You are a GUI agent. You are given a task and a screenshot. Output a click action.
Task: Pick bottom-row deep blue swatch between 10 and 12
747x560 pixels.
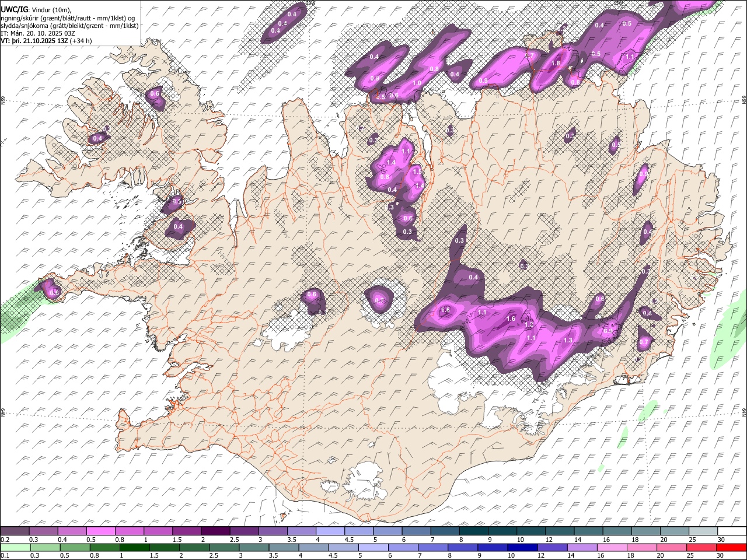pos(522,547)
